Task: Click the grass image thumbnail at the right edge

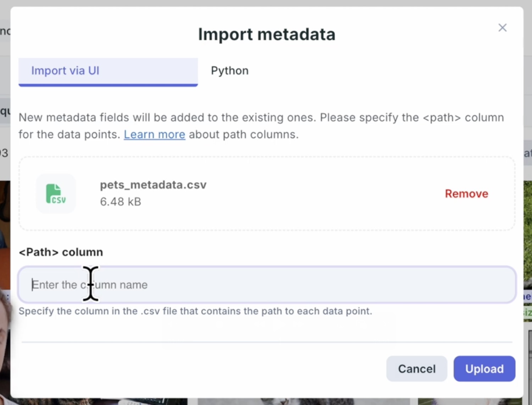Action: tap(528, 231)
